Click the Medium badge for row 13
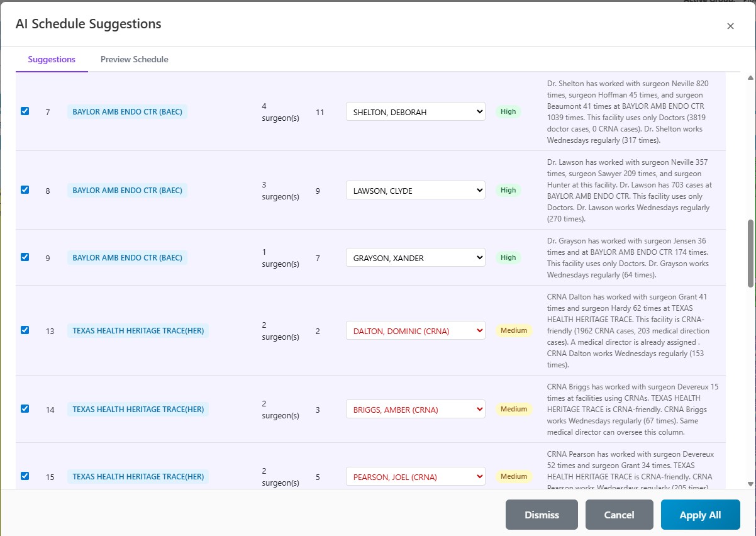The image size is (756, 536). (514, 330)
